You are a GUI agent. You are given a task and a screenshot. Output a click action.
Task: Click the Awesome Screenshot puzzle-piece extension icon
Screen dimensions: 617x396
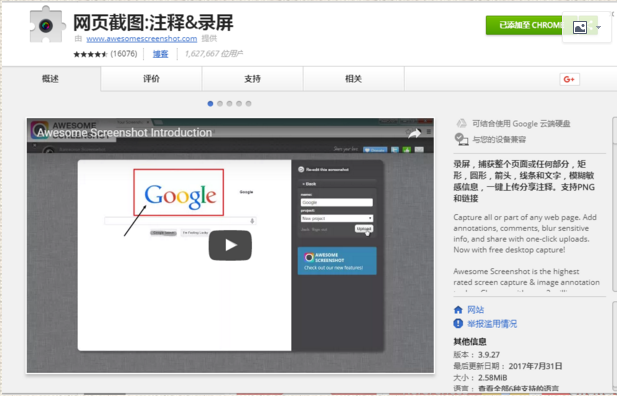(x=47, y=25)
